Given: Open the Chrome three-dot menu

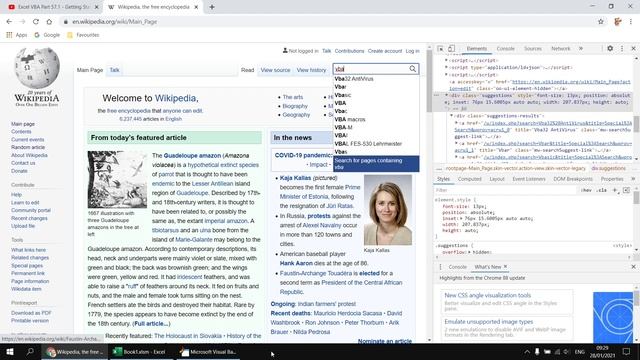Looking at the screenshot, I should point(631,22).
